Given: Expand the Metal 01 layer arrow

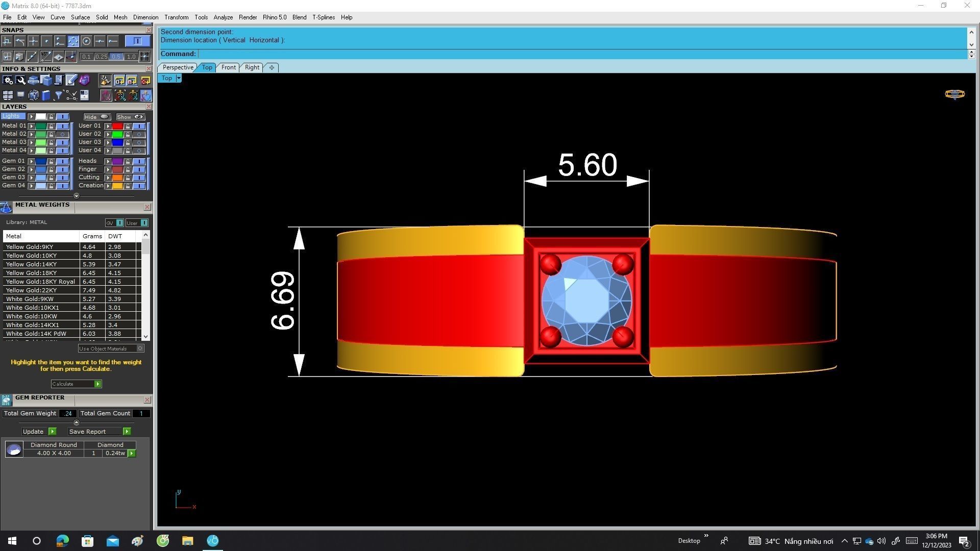Looking at the screenshot, I should [x=31, y=126].
